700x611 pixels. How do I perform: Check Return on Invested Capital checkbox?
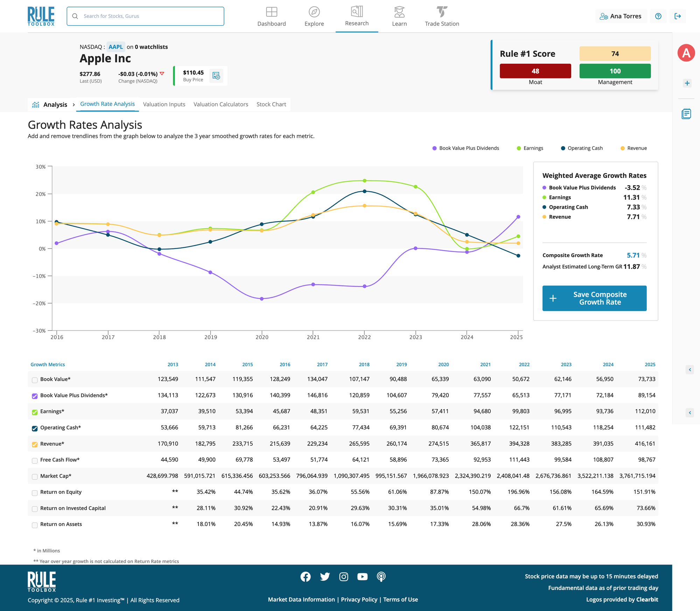[x=35, y=509]
